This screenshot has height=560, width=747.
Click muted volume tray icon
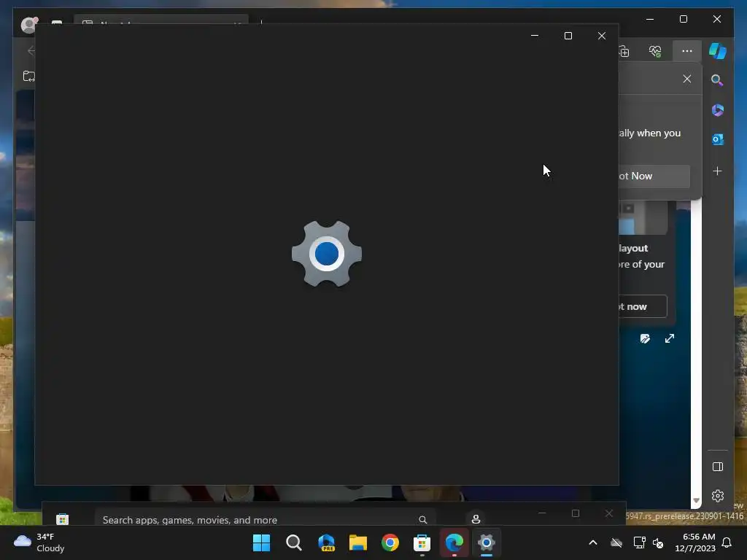point(658,542)
